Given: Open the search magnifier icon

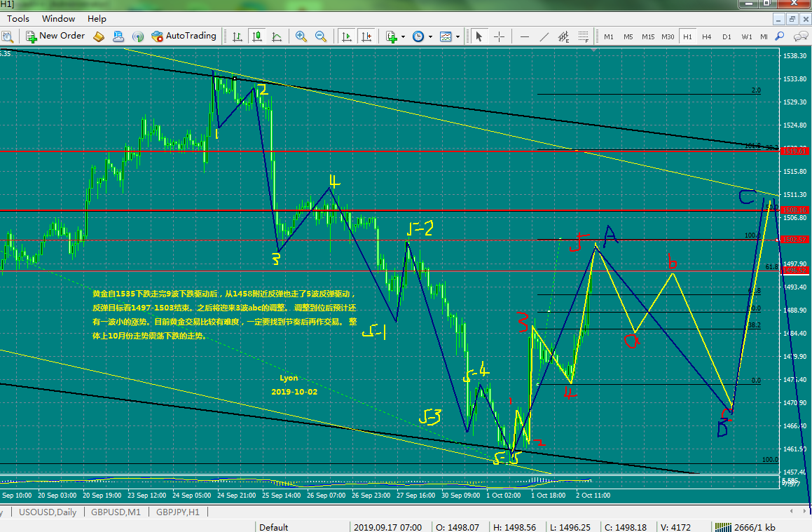Looking at the screenshot, I should point(779,36).
